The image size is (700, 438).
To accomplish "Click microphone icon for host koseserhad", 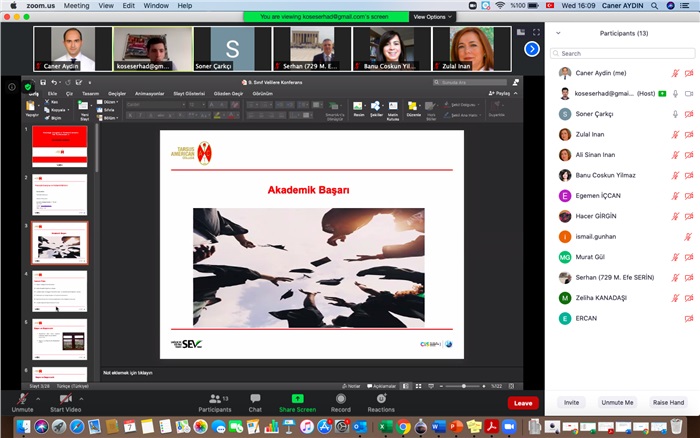I will coord(675,93).
